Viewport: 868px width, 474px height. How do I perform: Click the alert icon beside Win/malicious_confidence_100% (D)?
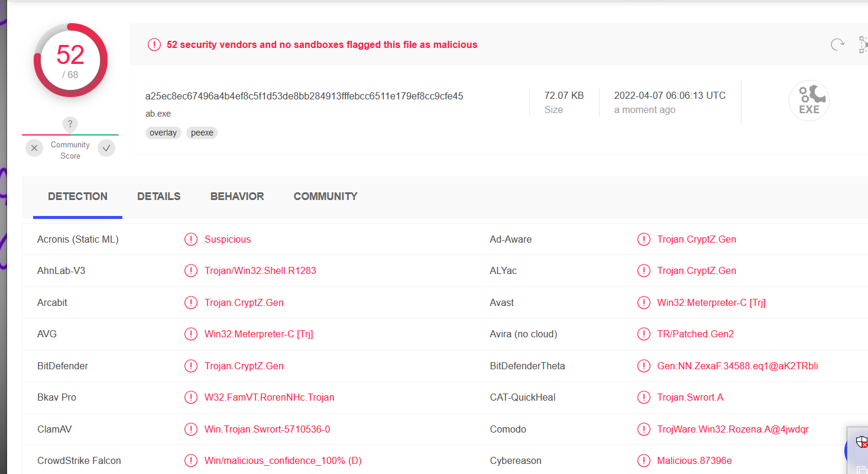pos(191,460)
